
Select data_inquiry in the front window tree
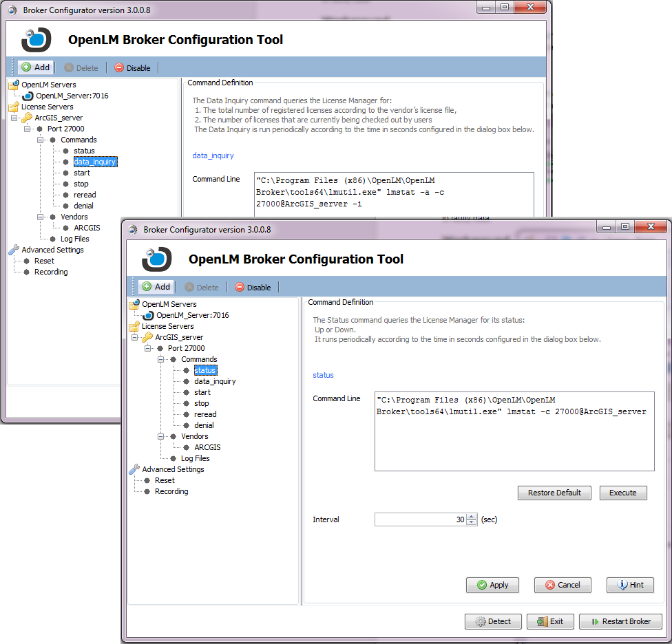pyautogui.click(x=215, y=381)
